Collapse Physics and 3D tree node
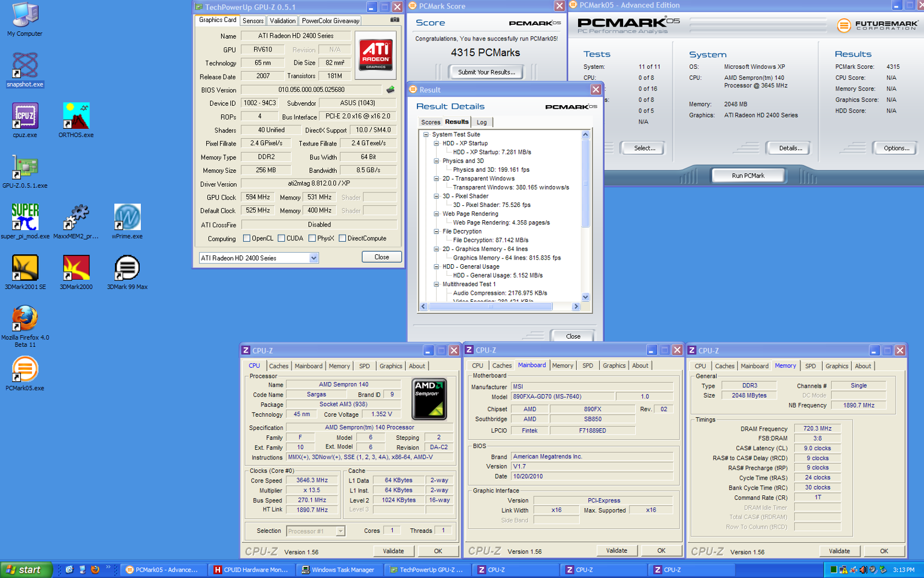Image resolution: width=924 pixels, height=578 pixels. tap(437, 161)
